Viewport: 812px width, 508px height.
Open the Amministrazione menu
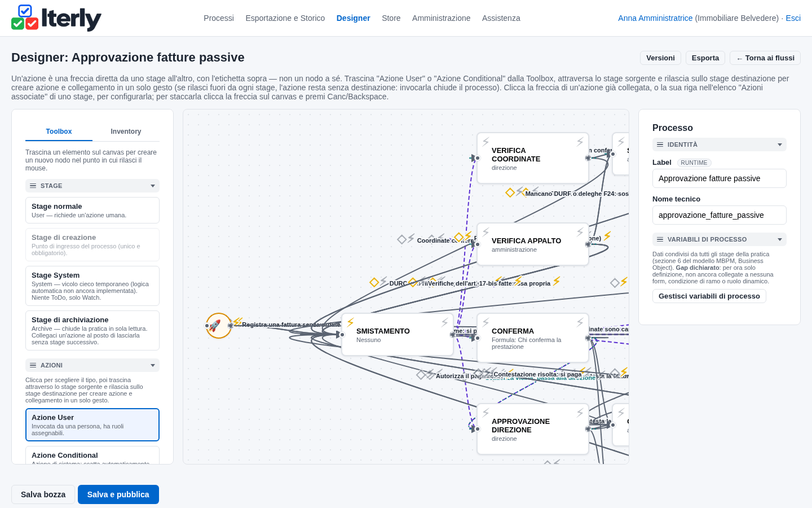click(x=441, y=18)
